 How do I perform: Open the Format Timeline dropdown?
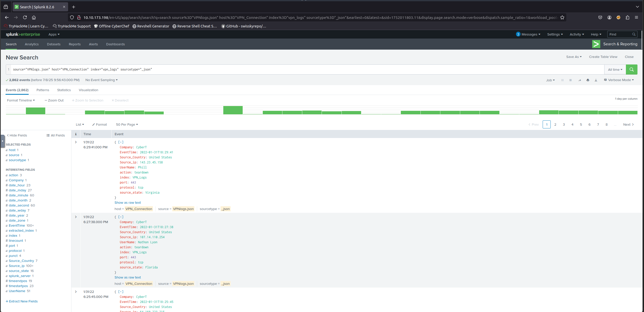click(21, 100)
